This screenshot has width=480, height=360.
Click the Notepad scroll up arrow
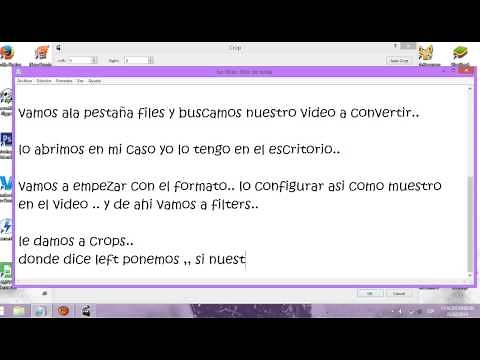[x=470, y=89]
